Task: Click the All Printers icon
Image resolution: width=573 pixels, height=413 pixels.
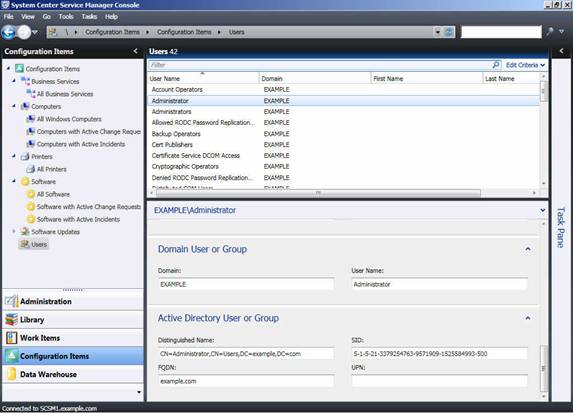Action: (x=31, y=169)
